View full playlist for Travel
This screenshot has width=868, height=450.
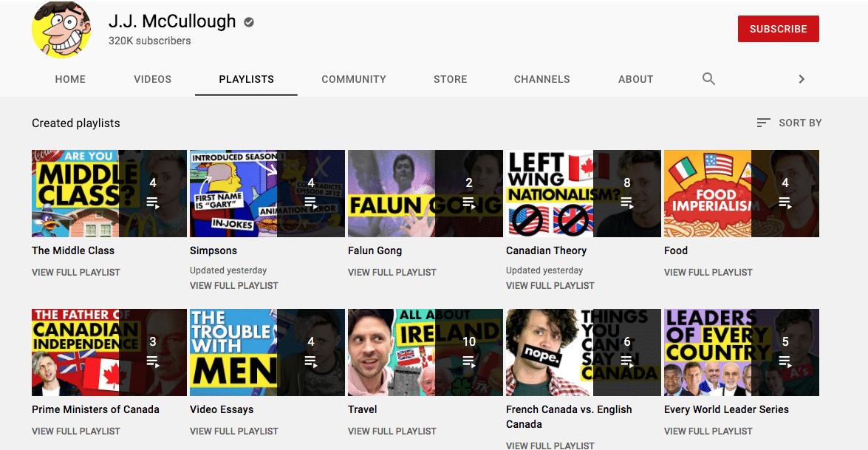[392, 432]
